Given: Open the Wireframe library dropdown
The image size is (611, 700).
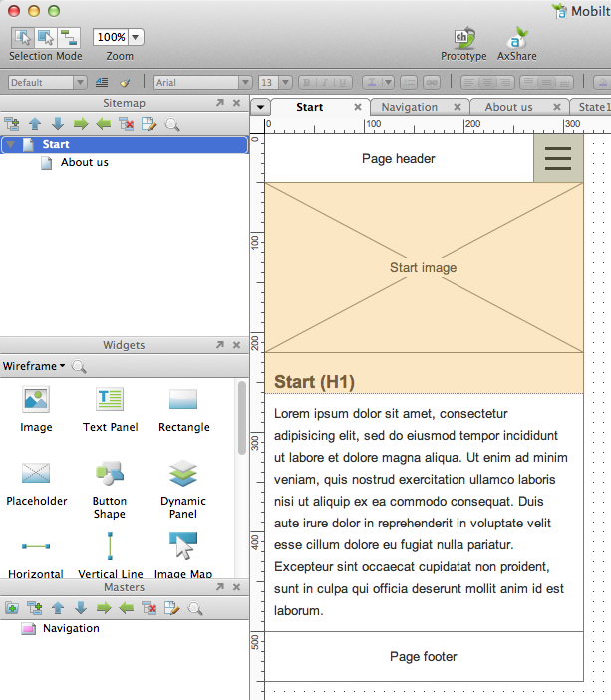Looking at the screenshot, I should (34, 366).
